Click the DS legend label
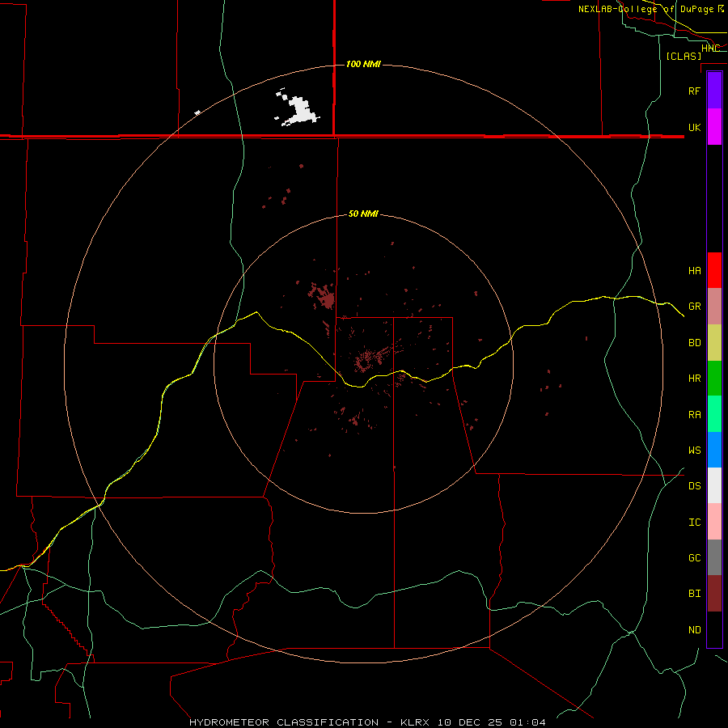The image size is (728, 728). (x=694, y=485)
